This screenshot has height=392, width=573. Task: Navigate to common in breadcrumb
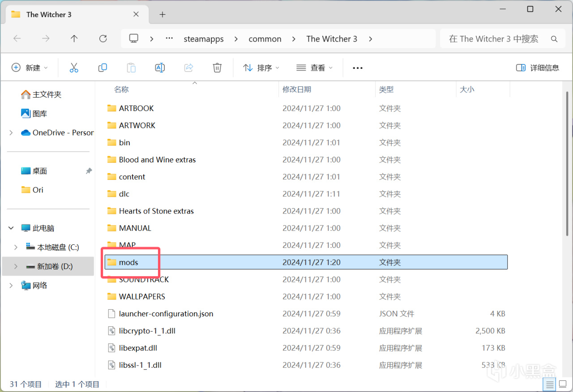265,39
